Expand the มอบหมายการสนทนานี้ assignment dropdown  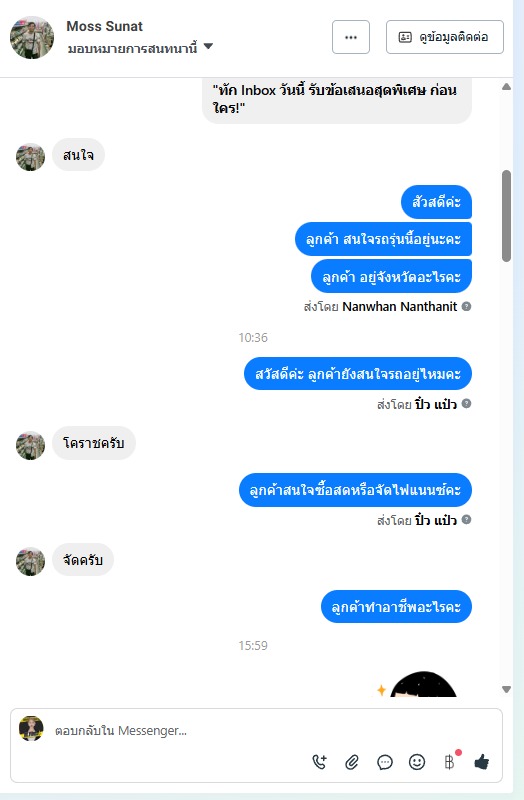pyautogui.click(x=208, y=46)
